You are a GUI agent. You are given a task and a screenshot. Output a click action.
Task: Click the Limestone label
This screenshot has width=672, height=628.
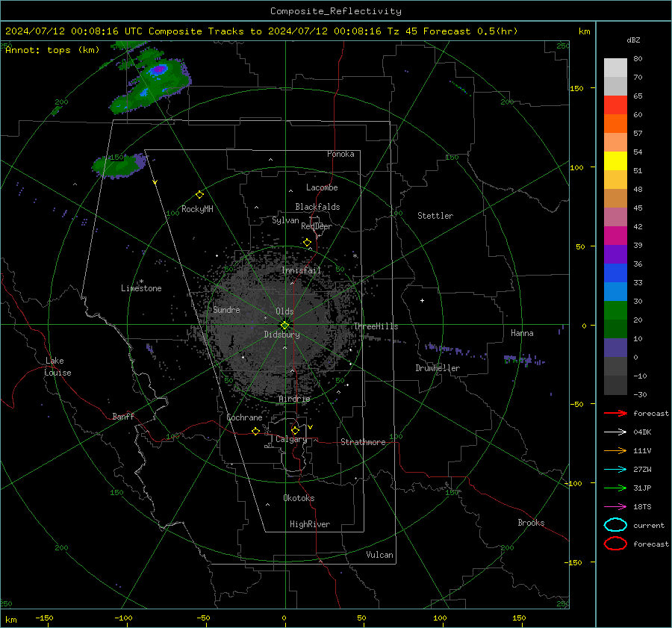tap(141, 288)
